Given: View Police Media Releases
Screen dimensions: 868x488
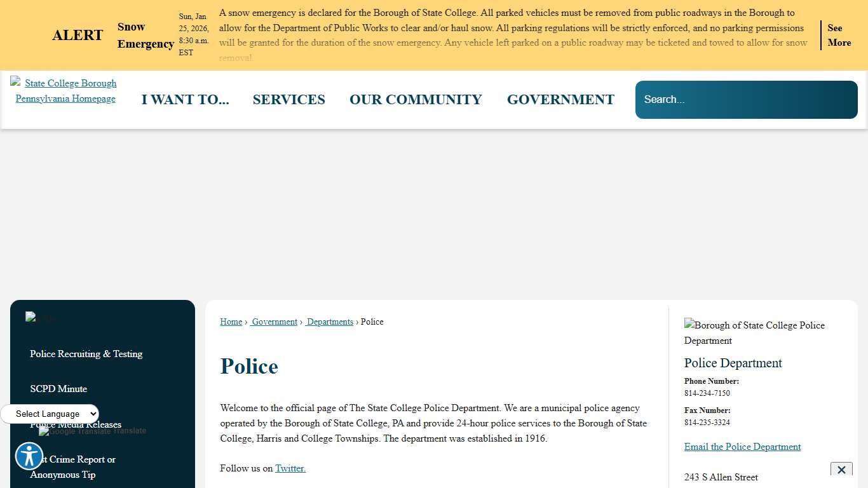Looking at the screenshot, I should click(76, 424).
